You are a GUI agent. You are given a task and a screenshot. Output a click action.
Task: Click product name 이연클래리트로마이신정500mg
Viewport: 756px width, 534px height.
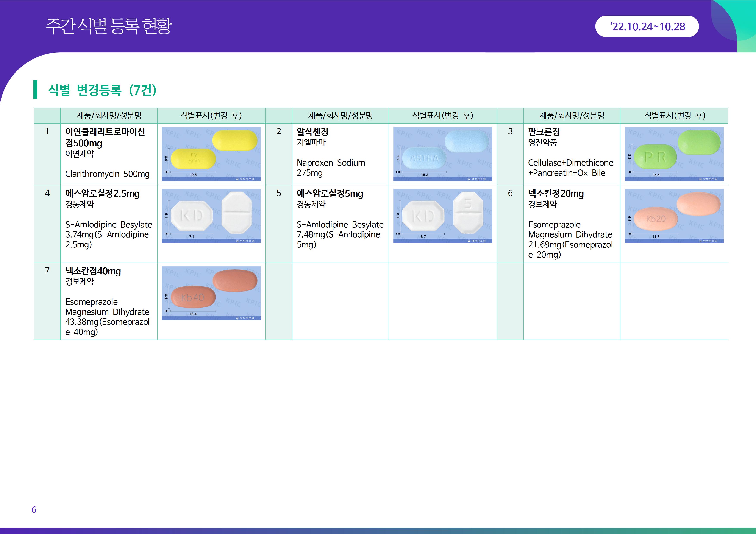pyautogui.click(x=105, y=137)
